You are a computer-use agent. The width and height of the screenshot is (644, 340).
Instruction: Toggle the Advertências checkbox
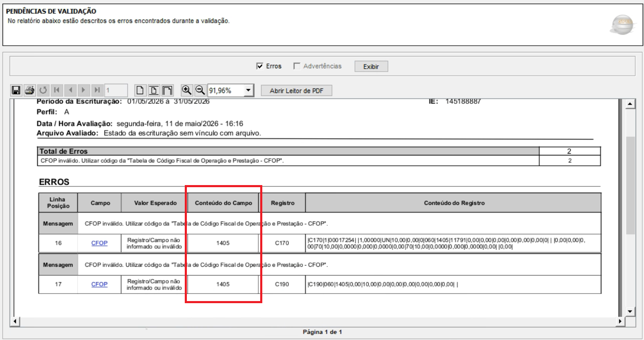pyautogui.click(x=297, y=66)
